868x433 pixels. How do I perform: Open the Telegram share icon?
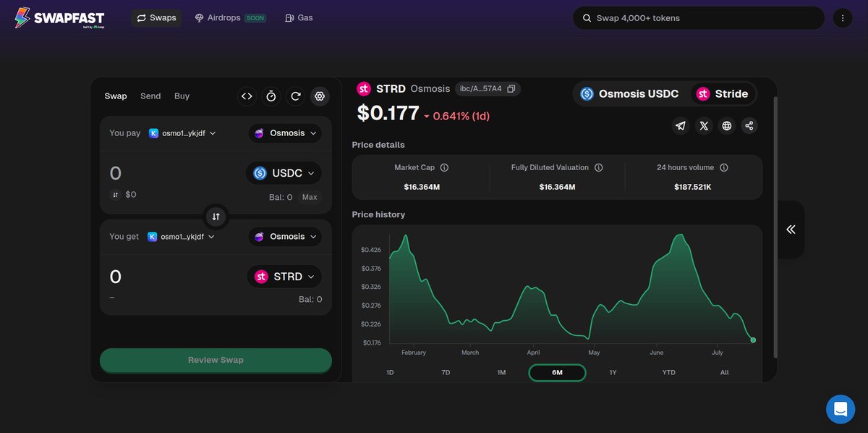(681, 126)
